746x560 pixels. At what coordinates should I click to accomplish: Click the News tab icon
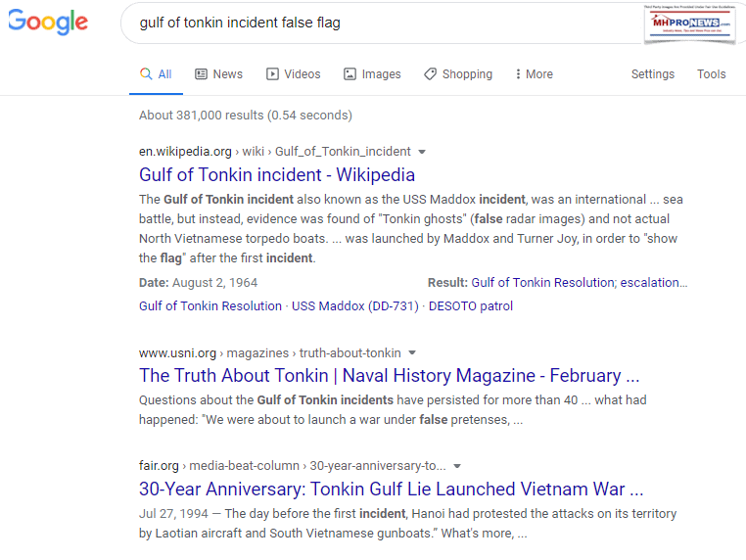[x=201, y=74]
